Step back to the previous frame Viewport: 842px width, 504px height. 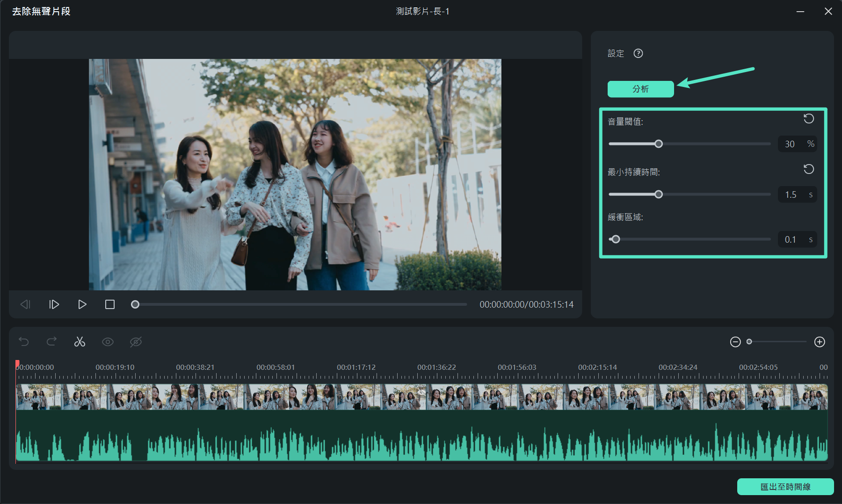(x=25, y=304)
